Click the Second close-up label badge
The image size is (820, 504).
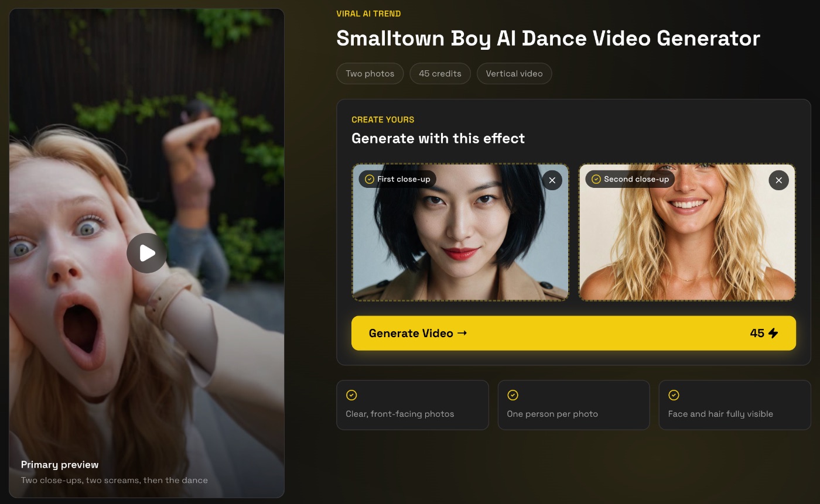630,179
